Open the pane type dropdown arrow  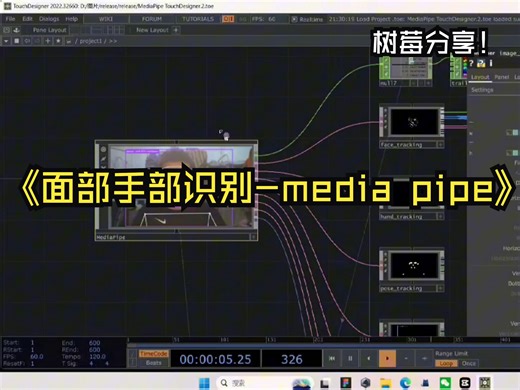tap(6, 41)
